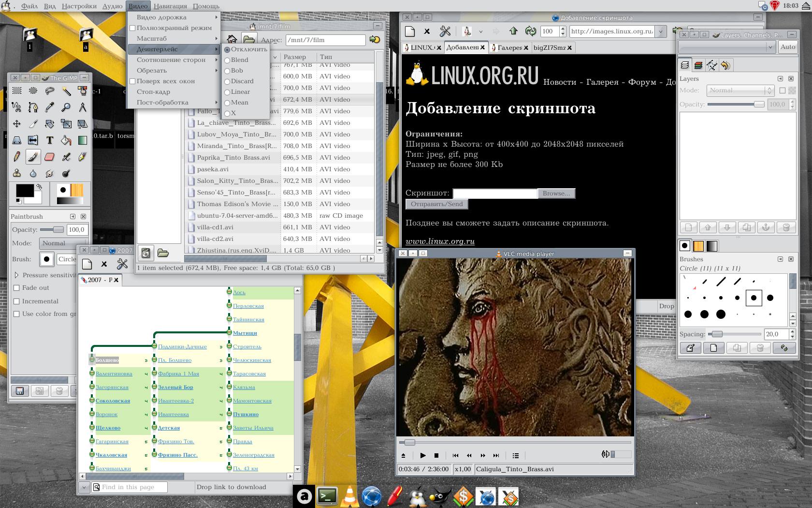Screen dimensions: 812x508
Task: Open the Paintbrush options tab menu arrow
Action: [x=72, y=216]
